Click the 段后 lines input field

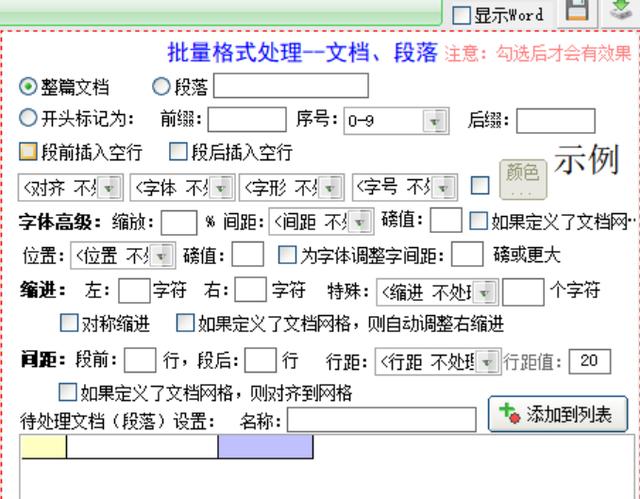260,360
